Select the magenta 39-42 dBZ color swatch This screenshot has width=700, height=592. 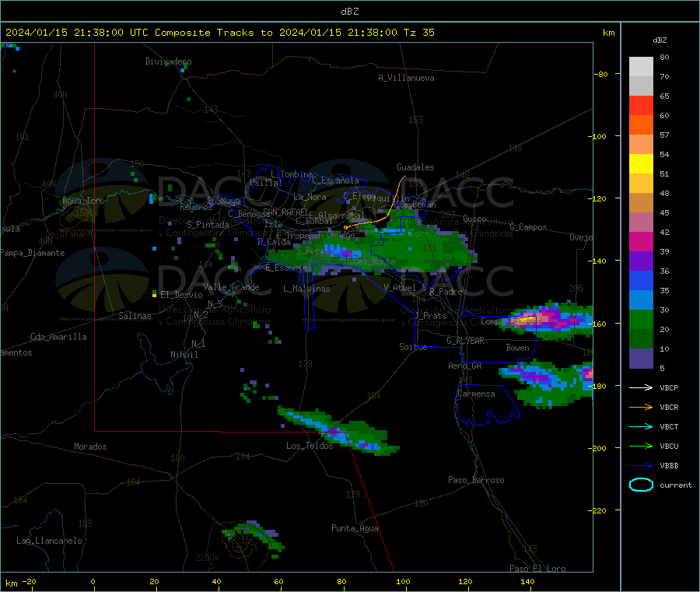(x=641, y=241)
